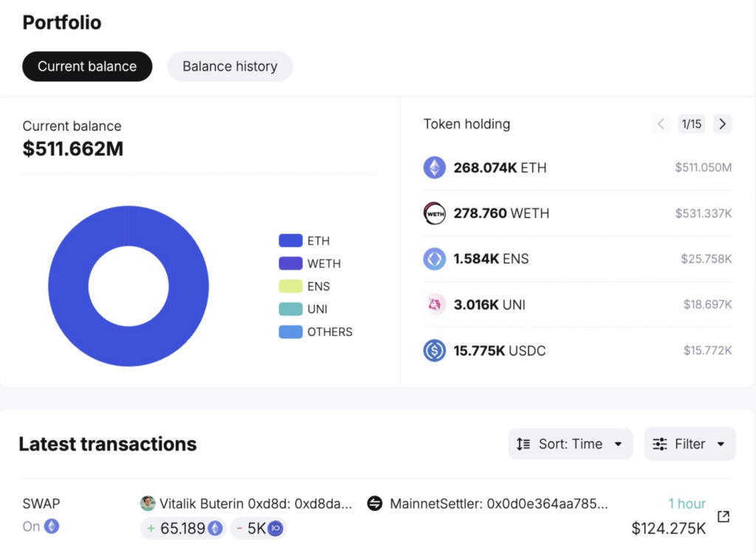Click the $15.772K USDC value
Viewport: 756px width, 553px height.
(x=707, y=351)
